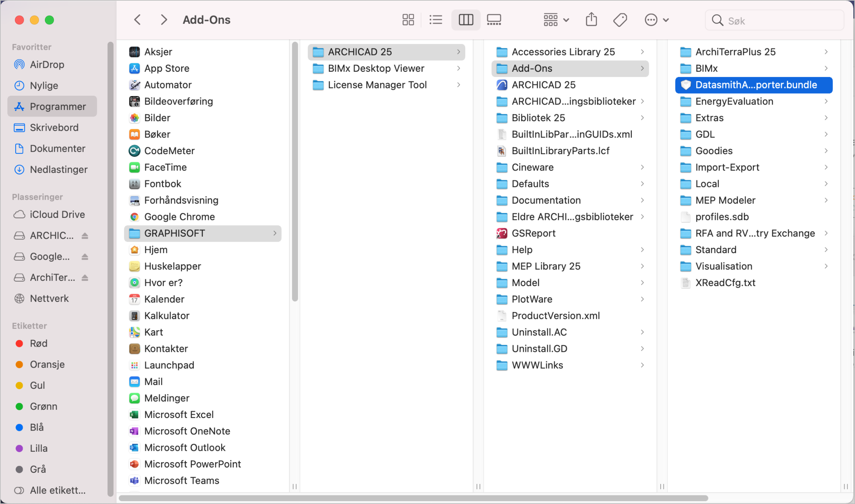Select the Rød red tag
This screenshot has height=504, width=855.
(52, 344)
